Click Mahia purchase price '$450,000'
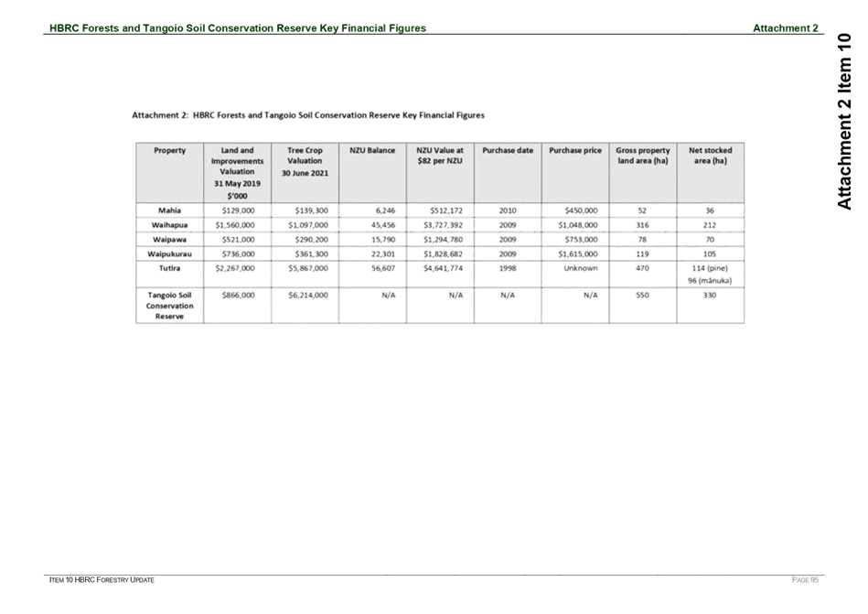868x614 pixels. pos(581,210)
